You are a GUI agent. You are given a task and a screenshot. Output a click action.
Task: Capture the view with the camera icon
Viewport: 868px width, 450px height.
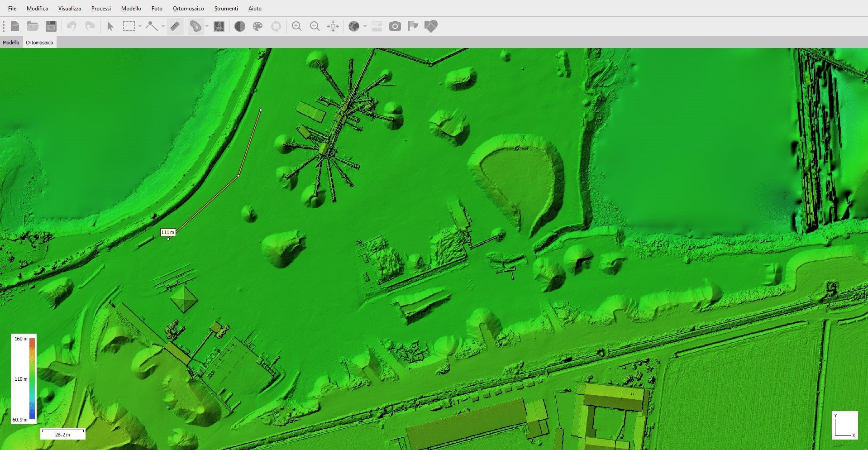tap(395, 26)
